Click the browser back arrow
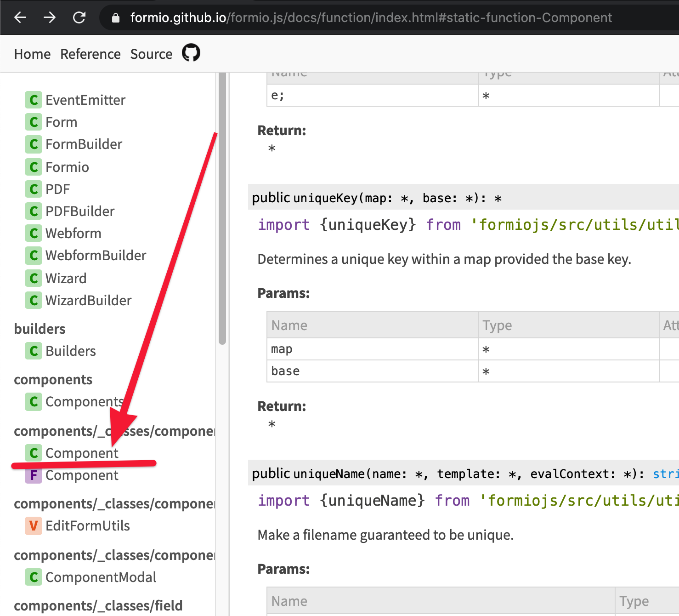Image resolution: width=679 pixels, height=616 pixels. (19, 17)
